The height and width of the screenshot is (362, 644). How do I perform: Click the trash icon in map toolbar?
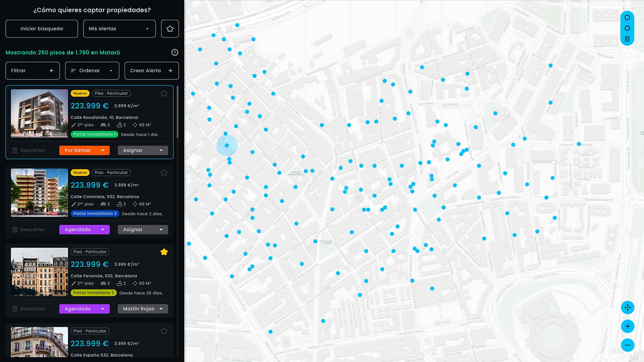pos(627,39)
